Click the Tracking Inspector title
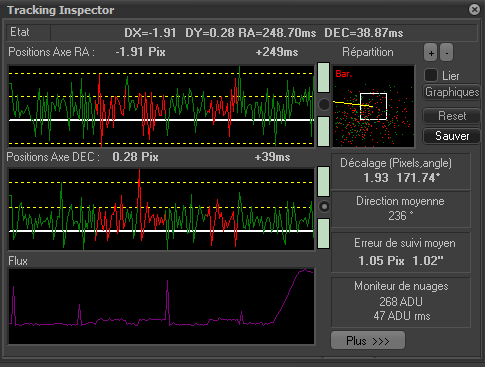 click(61, 10)
